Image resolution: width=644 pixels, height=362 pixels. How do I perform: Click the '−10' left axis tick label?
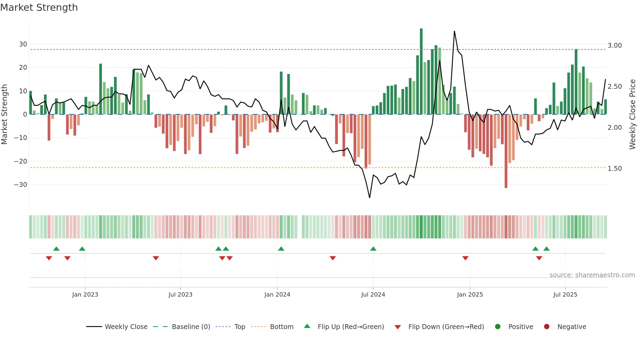(21, 138)
